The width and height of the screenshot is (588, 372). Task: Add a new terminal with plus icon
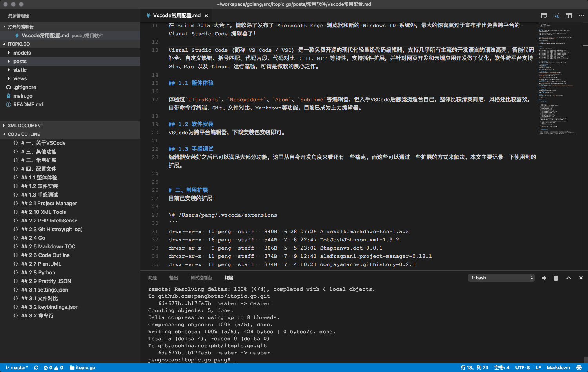pyautogui.click(x=544, y=278)
